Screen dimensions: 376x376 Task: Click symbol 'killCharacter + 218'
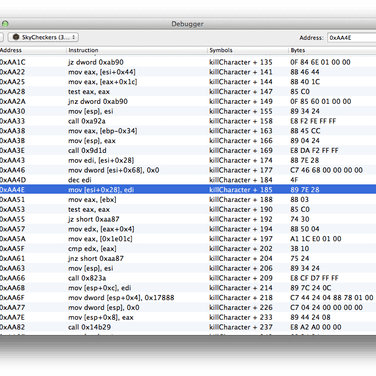coord(241,298)
